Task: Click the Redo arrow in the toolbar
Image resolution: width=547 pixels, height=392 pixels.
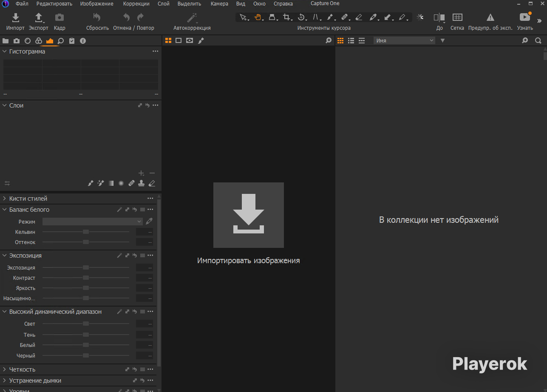Action: point(141,17)
